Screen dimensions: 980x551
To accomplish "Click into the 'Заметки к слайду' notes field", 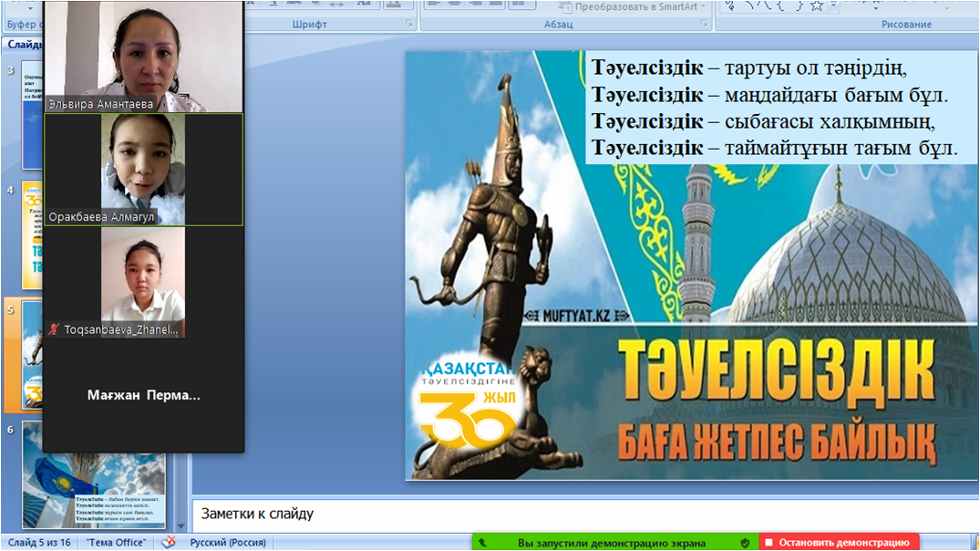I will (x=583, y=515).
